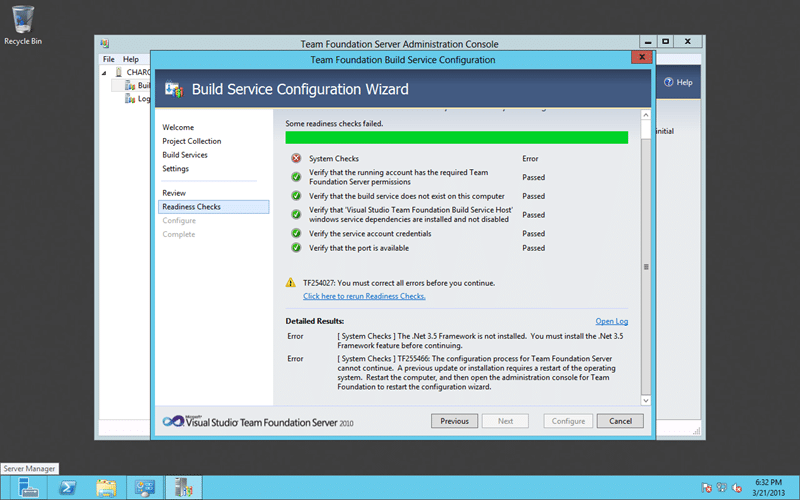Select the Readiness Checks step

[213, 207]
